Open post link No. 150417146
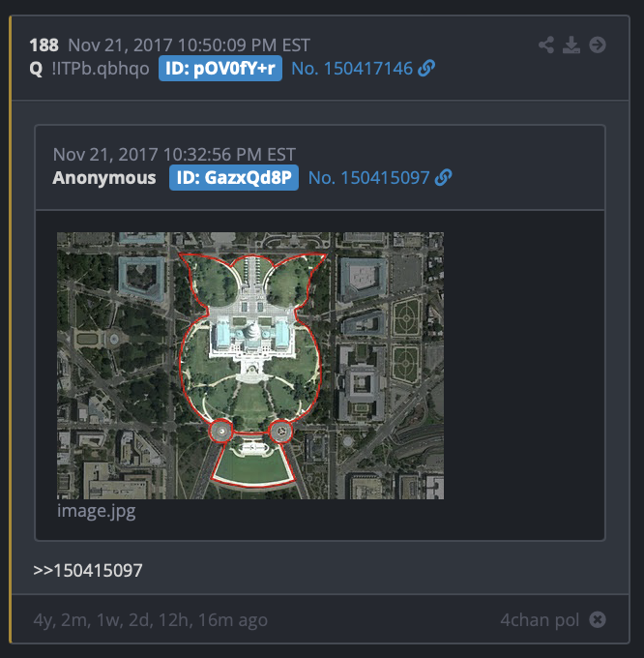Viewport: 644px width, 658px height. coord(352,69)
